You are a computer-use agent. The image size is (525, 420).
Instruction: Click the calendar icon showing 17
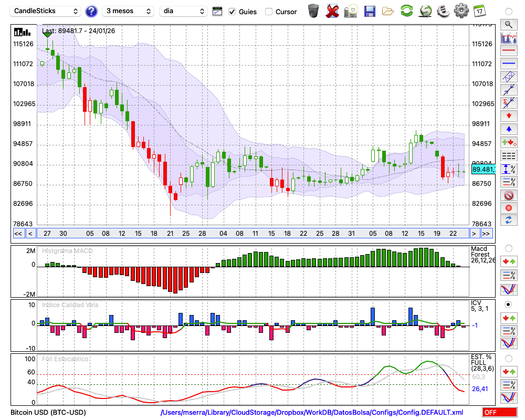(x=479, y=10)
